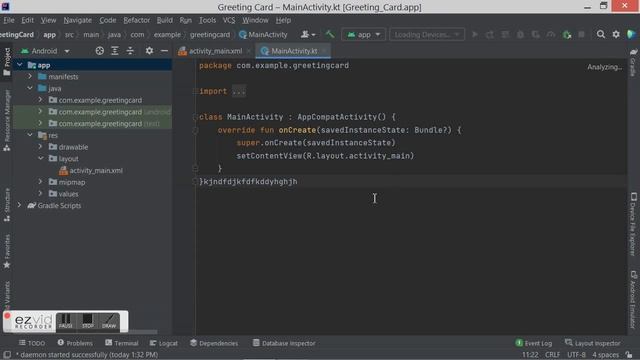Open the Layout Inspector

tap(593, 343)
